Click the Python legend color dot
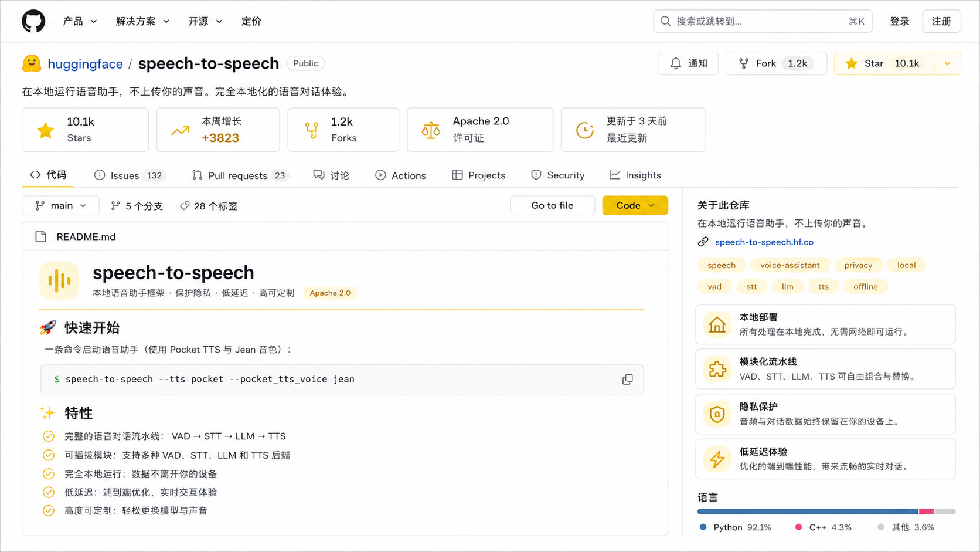This screenshot has height=552, width=980. pyautogui.click(x=703, y=527)
